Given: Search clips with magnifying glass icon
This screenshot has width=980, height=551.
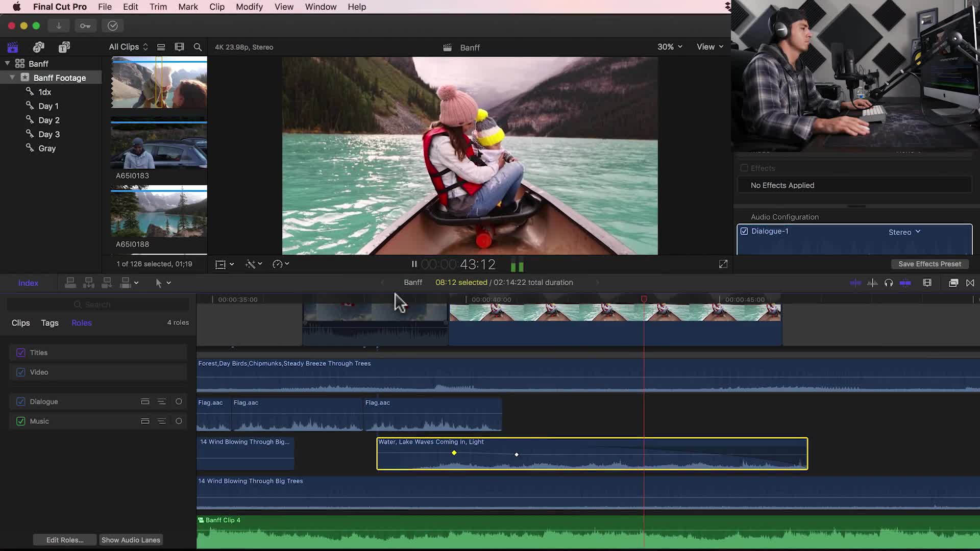Looking at the screenshot, I should click(198, 47).
